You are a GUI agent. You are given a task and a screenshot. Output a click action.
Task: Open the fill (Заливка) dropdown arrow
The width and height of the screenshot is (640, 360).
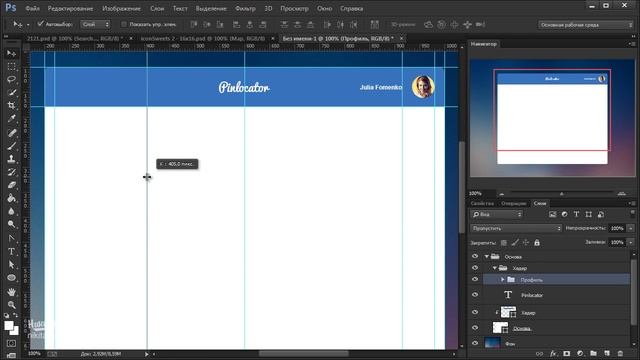(631, 242)
